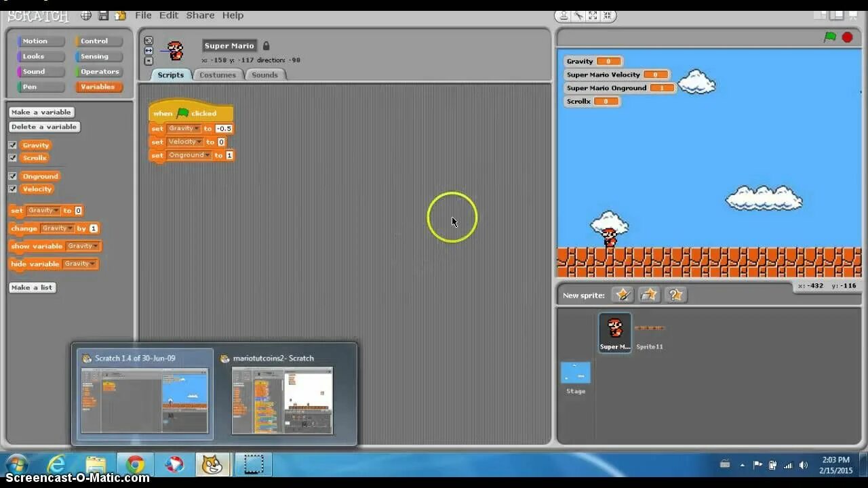Uncheck the Velocity variable checkbox
The image size is (868, 488).
(x=12, y=189)
